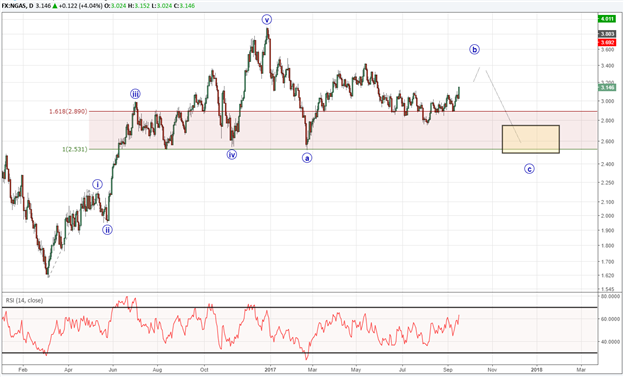
Task: Click the 3.600 price axis value
Action: tap(607, 50)
